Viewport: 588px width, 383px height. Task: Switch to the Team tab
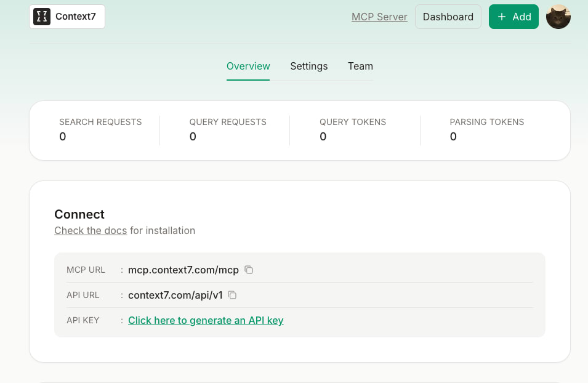tap(360, 66)
